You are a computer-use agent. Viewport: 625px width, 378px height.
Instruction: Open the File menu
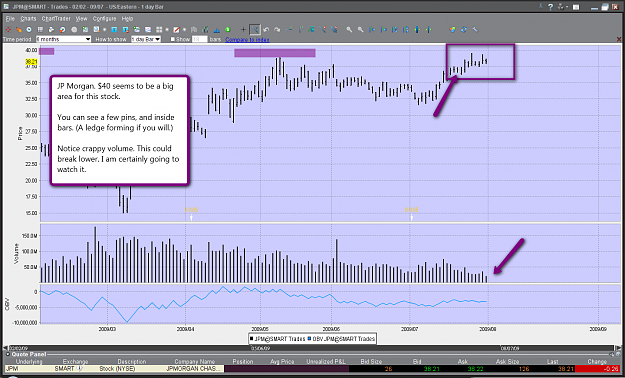10,19
